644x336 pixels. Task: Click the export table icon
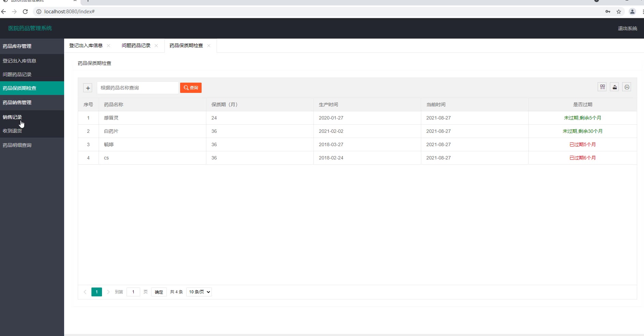615,87
